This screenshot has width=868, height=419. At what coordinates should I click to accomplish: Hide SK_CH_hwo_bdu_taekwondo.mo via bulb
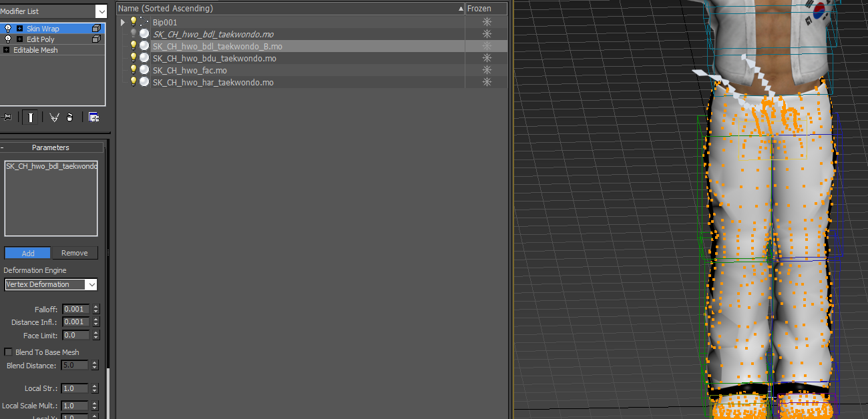pyautogui.click(x=134, y=58)
